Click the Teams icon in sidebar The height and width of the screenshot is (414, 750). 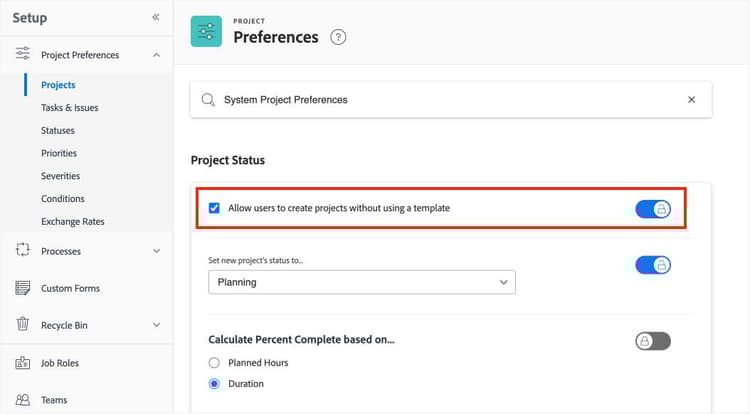click(x=23, y=399)
